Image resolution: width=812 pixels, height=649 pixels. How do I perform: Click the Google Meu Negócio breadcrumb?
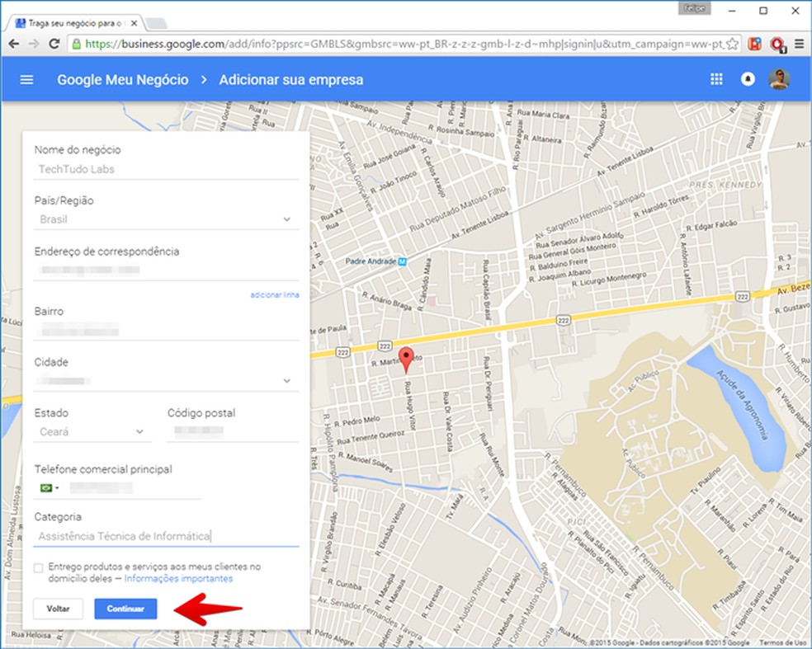(x=123, y=80)
